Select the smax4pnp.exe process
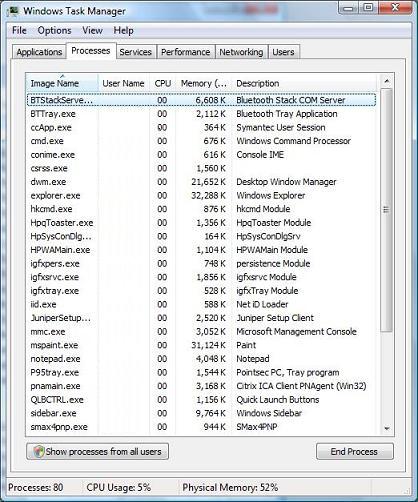 point(201,427)
